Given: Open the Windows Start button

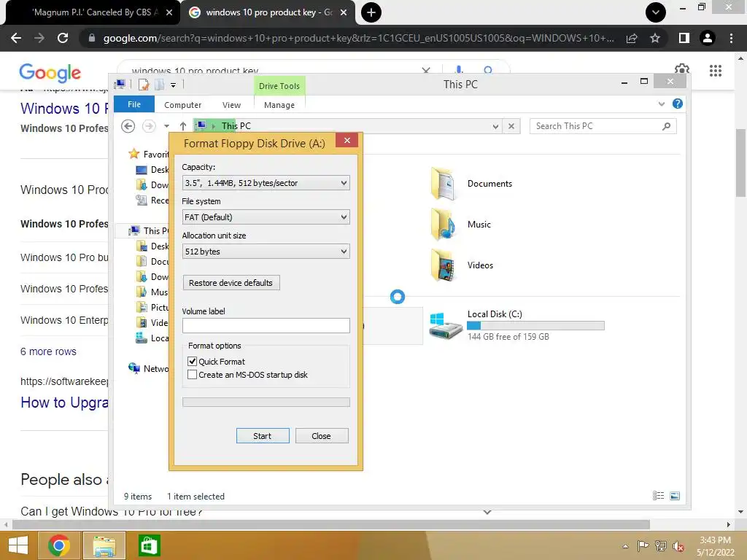Looking at the screenshot, I should [x=18, y=545].
